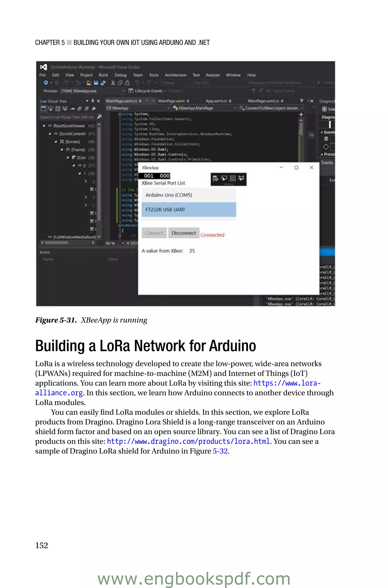This screenshot has height=588, width=388.
Task: Click the Paste icon in toolbar
Action: click(127, 83)
